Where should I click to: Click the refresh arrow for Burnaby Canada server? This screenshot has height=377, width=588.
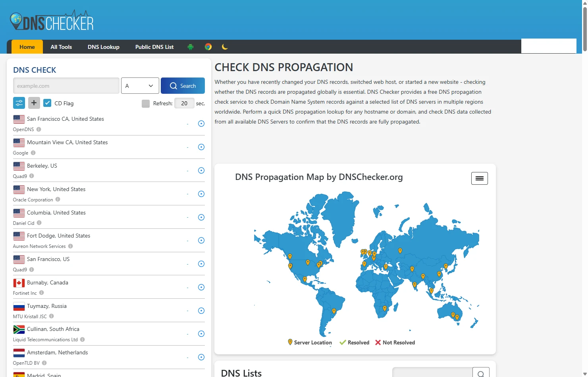tap(201, 287)
